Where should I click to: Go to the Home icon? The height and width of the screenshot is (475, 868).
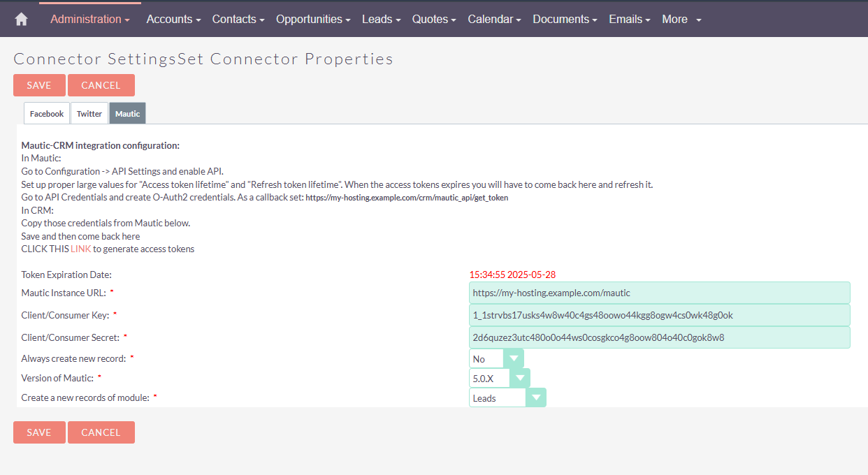(21, 20)
